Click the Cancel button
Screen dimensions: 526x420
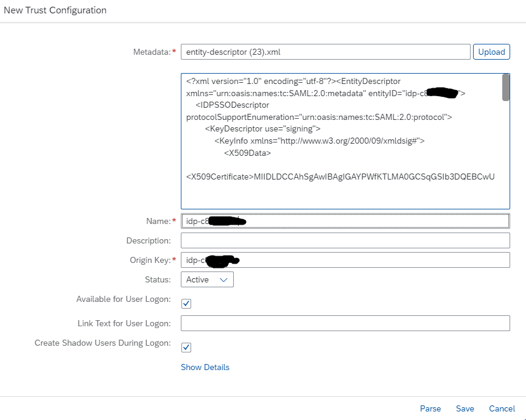click(502, 408)
